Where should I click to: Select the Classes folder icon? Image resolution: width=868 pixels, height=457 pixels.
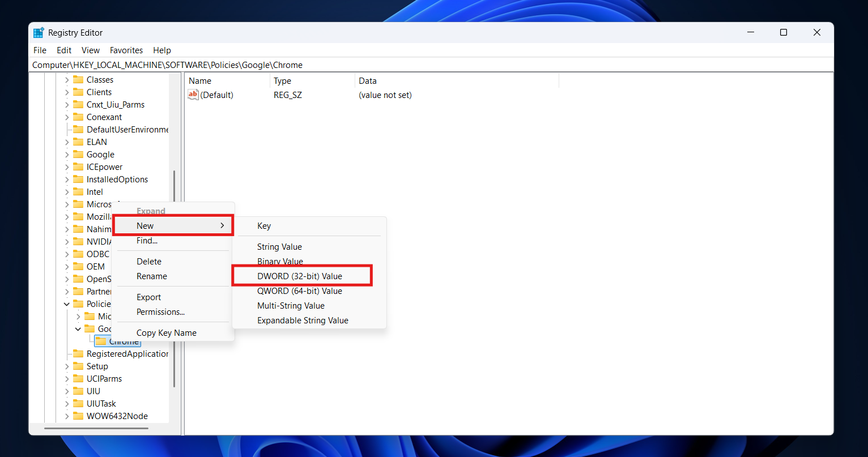(78, 80)
